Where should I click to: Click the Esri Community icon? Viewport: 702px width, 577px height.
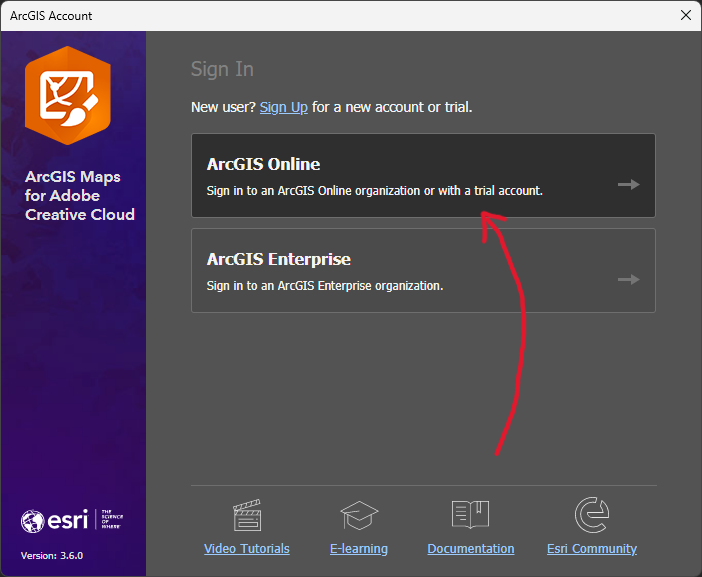pos(592,515)
